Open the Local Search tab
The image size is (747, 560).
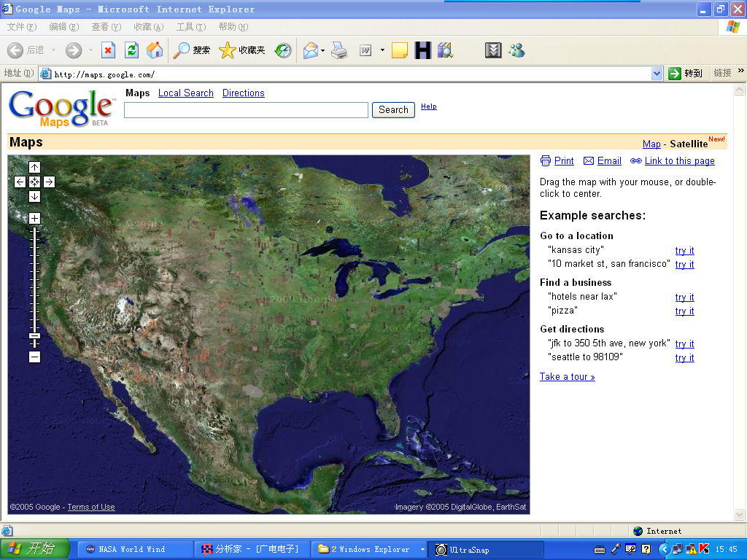185,93
